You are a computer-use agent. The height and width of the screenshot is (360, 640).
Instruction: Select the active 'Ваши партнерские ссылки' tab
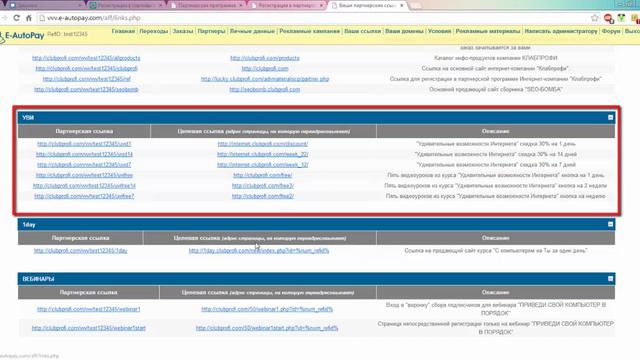pyautogui.click(x=367, y=6)
